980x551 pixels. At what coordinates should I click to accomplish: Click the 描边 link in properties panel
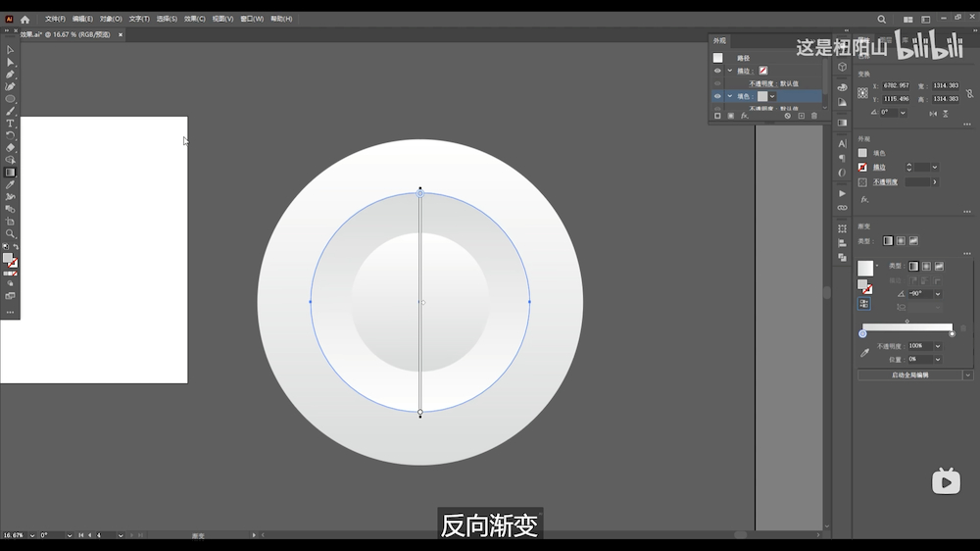pyautogui.click(x=879, y=168)
